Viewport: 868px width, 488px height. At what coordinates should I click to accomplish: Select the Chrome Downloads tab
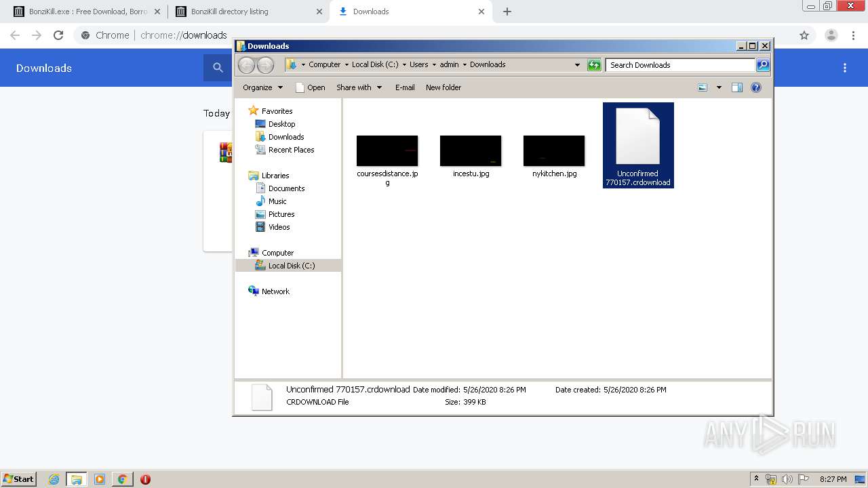[x=410, y=12]
